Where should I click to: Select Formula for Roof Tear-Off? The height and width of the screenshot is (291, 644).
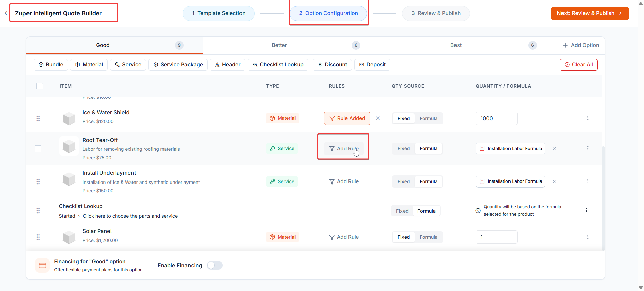point(428,148)
